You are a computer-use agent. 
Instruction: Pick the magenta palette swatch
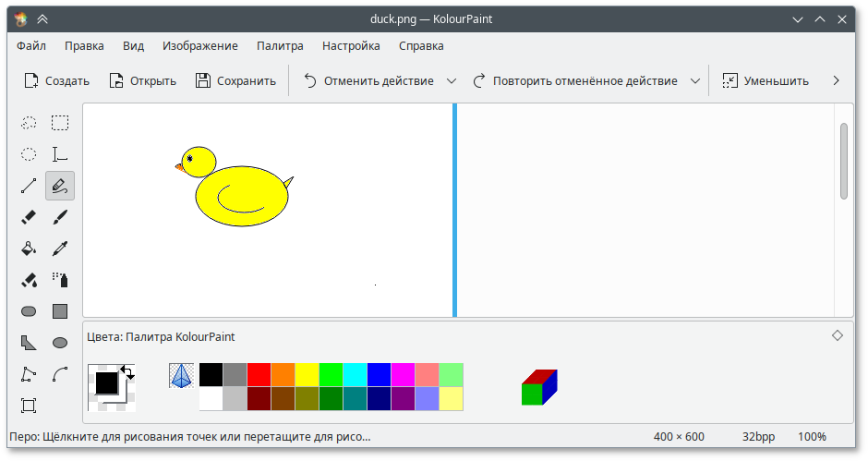[x=403, y=374]
